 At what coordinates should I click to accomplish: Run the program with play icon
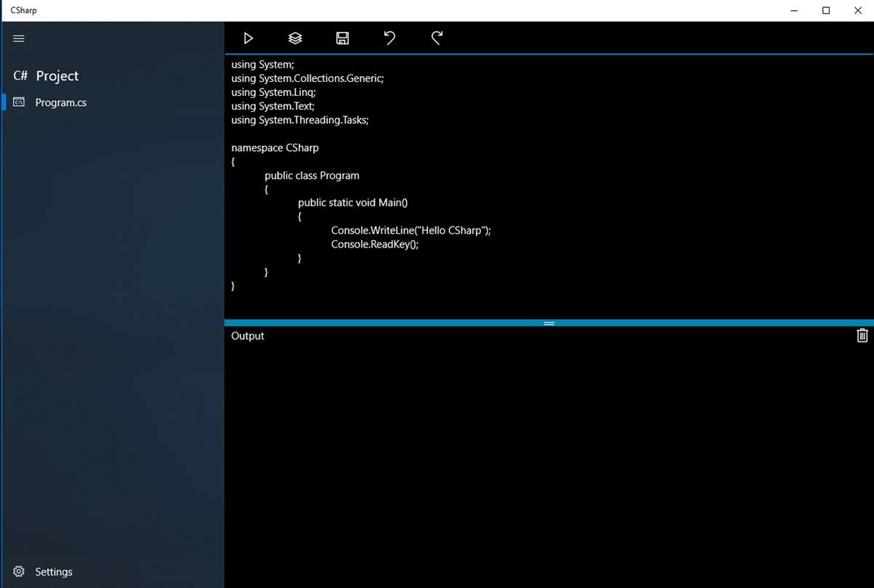coord(248,38)
